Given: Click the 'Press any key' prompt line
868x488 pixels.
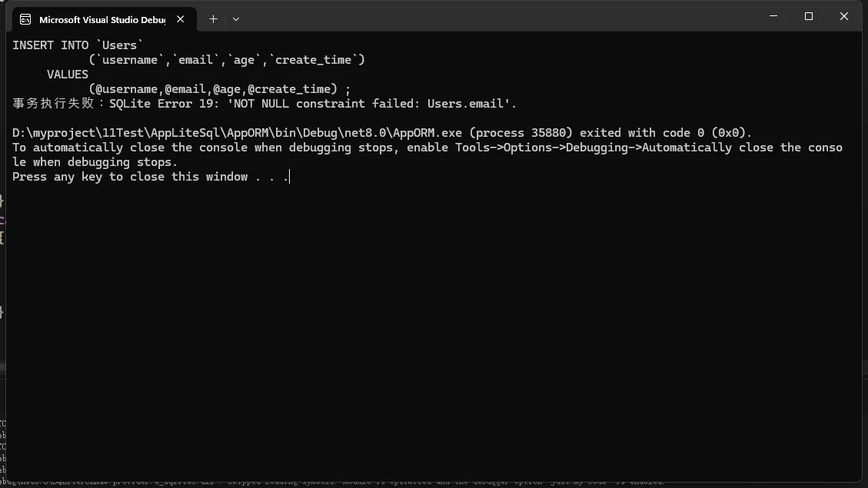Looking at the screenshot, I should (x=150, y=177).
